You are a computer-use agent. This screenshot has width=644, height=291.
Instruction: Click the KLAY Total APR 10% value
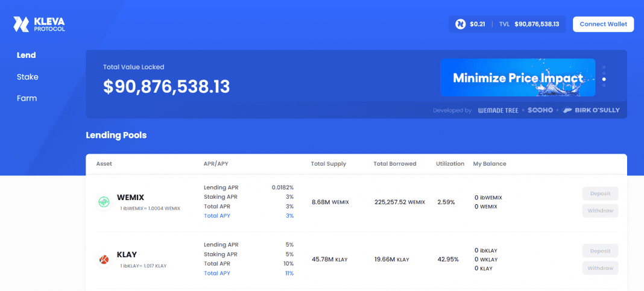click(288, 264)
